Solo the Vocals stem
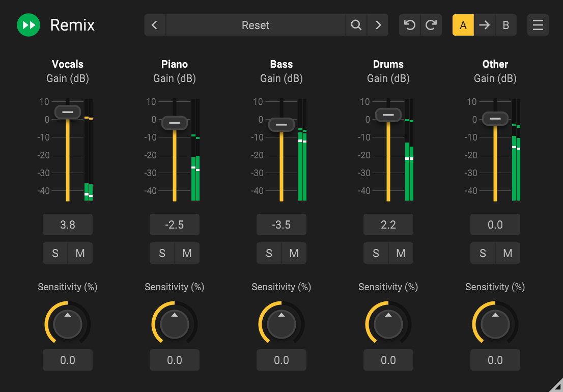Image resolution: width=563 pixels, height=392 pixels. click(x=55, y=253)
